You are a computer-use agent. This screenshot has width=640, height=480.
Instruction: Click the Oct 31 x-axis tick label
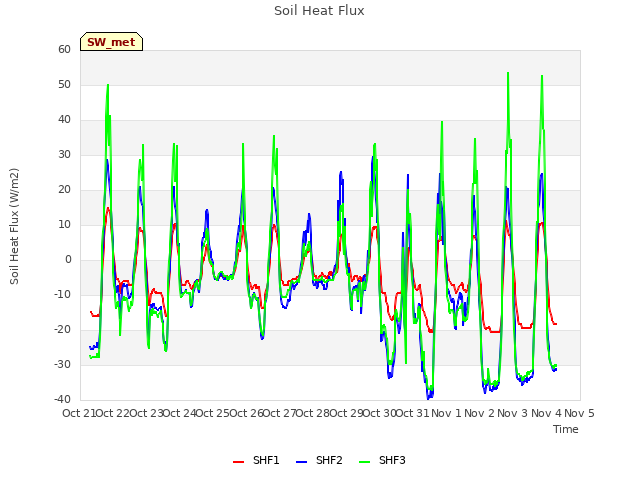[413, 413]
